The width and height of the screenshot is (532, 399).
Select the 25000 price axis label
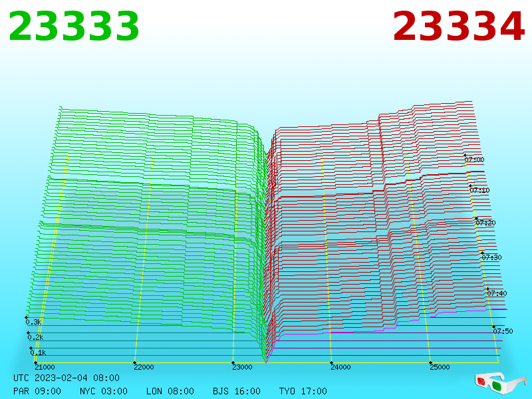pos(440,367)
